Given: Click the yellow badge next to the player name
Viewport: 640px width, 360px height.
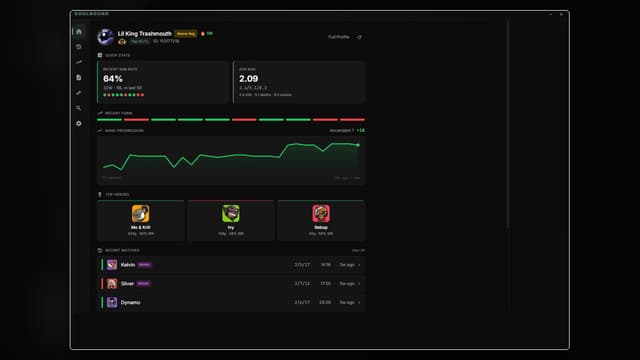Looking at the screenshot, I should [x=186, y=34].
